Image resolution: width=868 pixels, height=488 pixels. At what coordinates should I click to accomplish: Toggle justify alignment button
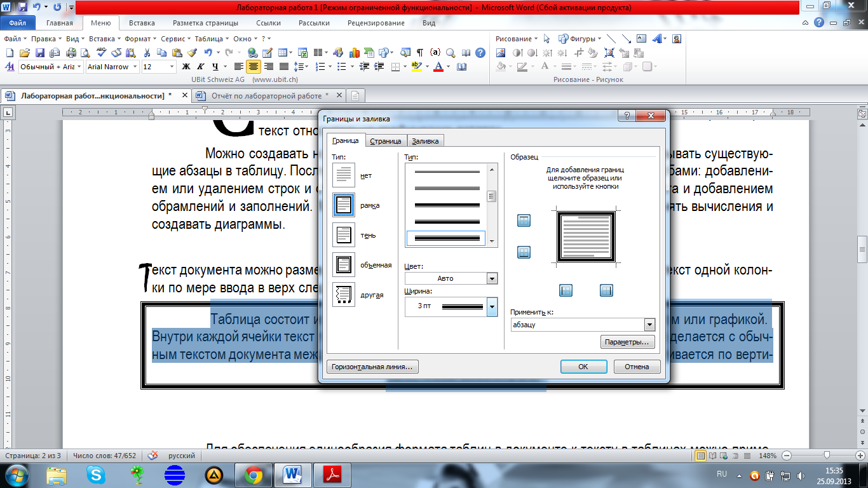283,67
